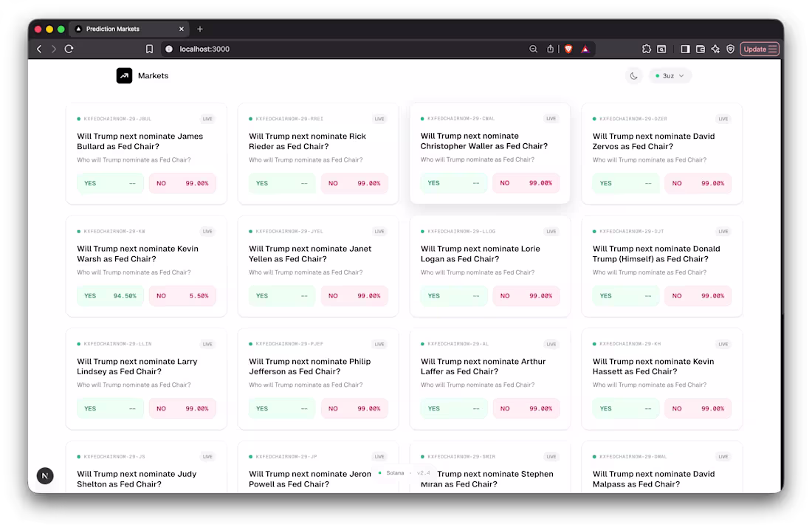Select YES 94.50% on Kevin Warsh
812x530 pixels.
pyautogui.click(x=110, y=296)
